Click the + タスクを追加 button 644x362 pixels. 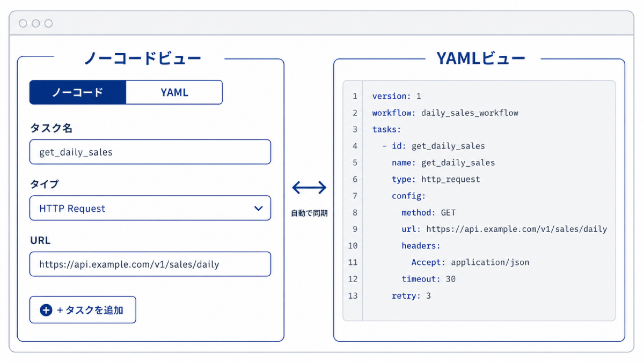click(x=83, y=310)
